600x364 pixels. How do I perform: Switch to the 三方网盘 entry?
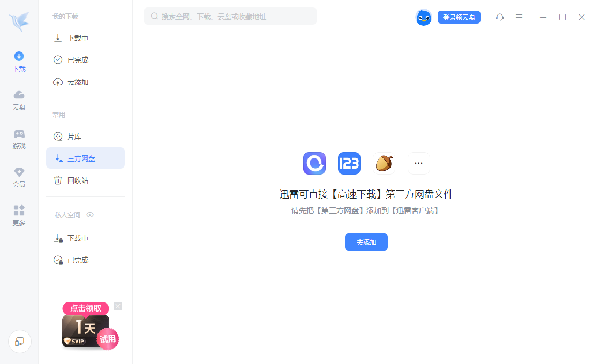tap(79, 158)
